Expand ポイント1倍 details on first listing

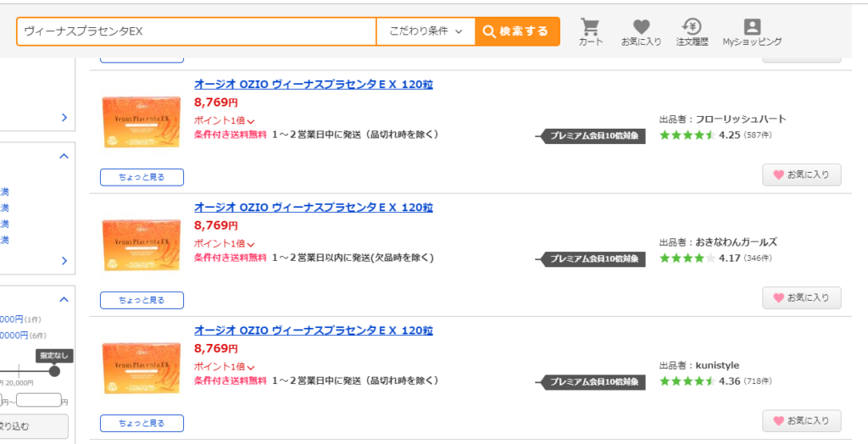point(224,120)
